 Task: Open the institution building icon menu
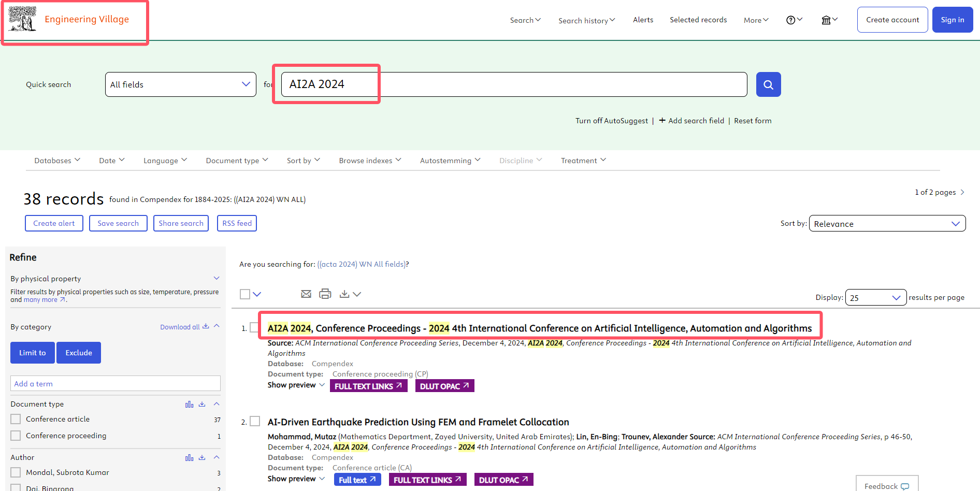[829, 20]
